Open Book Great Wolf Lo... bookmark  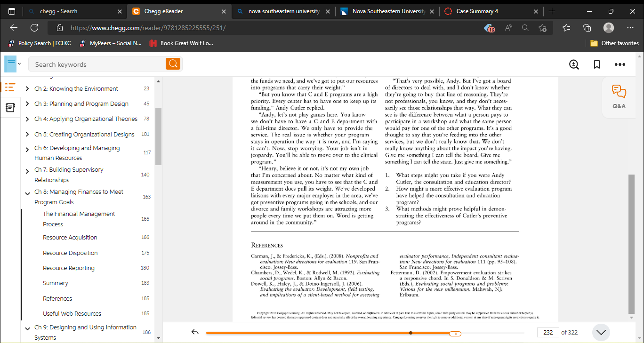[181, 43]
